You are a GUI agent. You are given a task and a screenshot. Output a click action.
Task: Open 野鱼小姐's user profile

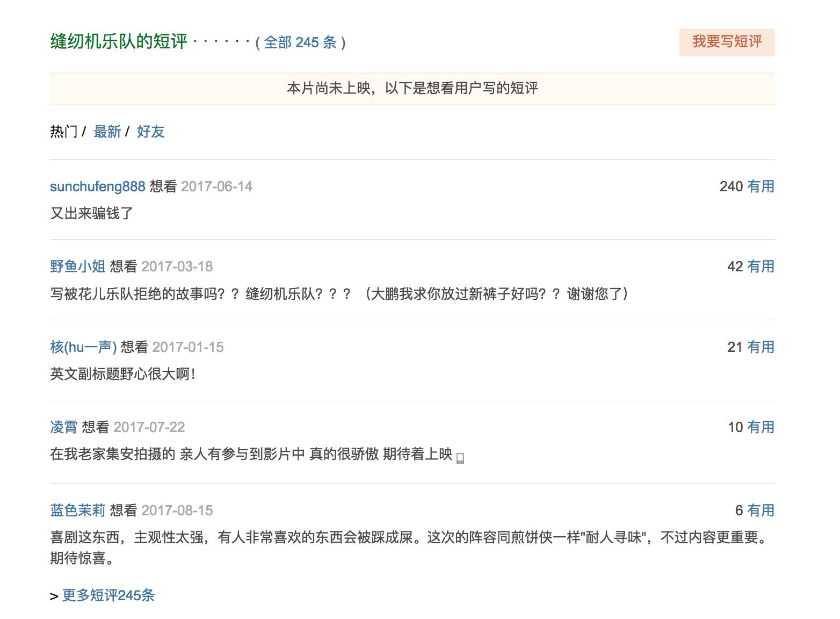click(77, 267)
